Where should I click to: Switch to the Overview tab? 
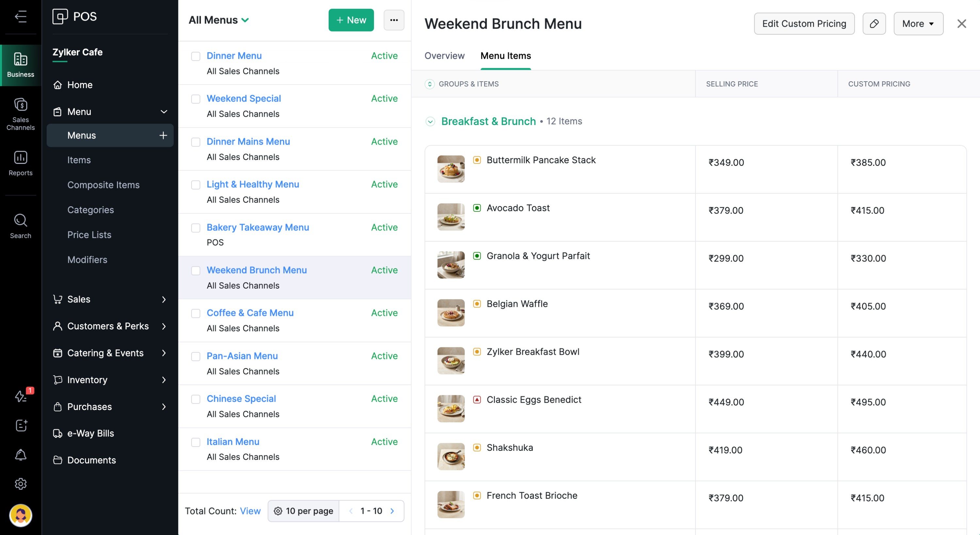click(x=444, y=56)
